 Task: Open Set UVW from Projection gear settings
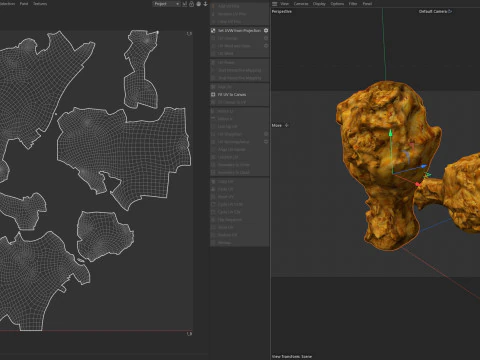pos(266,30)
